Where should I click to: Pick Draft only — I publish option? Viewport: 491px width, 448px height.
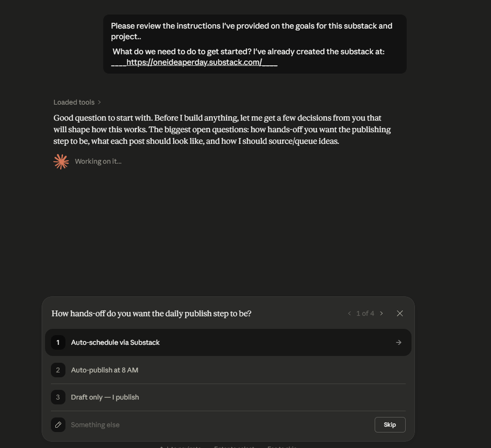click(228, 397)
